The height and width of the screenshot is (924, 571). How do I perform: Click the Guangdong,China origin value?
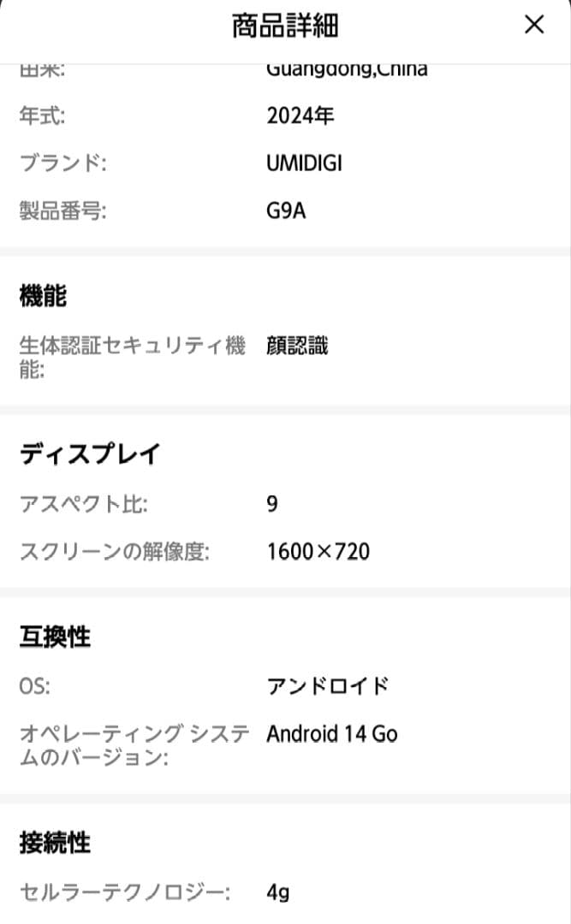point(347,68)
